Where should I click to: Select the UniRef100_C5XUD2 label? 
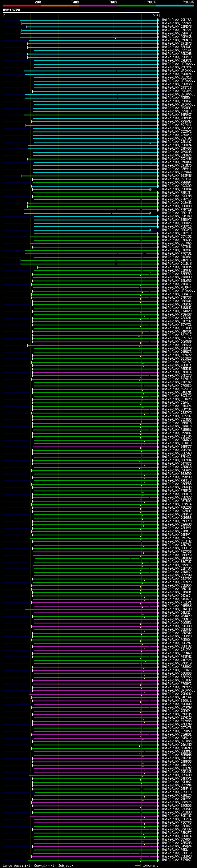coord(177,108)
